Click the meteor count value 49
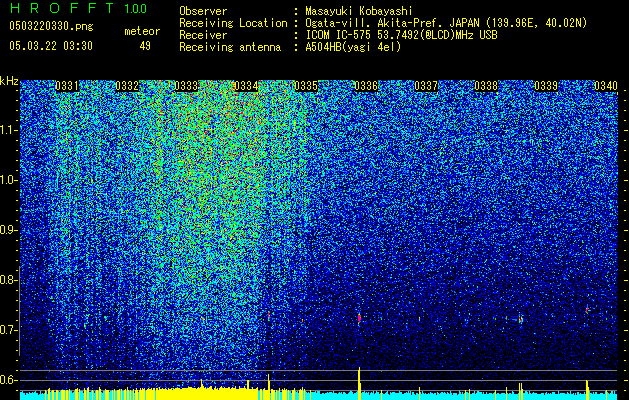The width and height of the screenshot is (629, 400). click(x=145, y=46)
